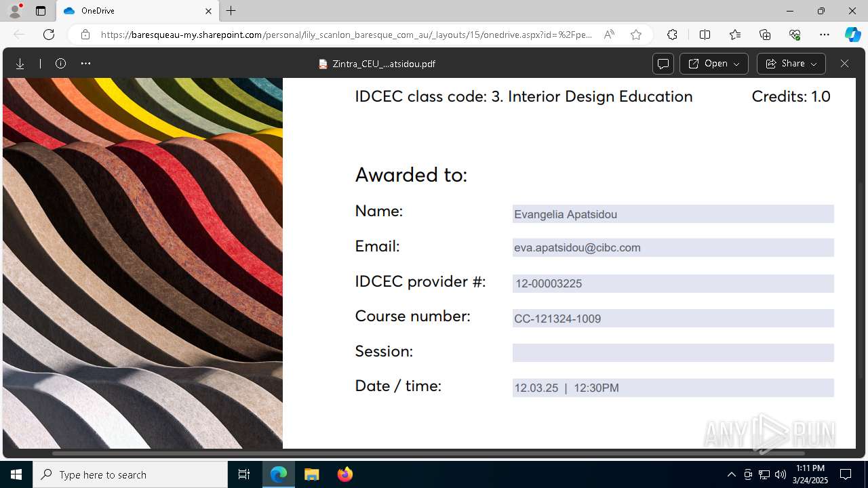Expand the Open dropdown arrow
The height and width of the screenshot is (488, 868).
737,64
